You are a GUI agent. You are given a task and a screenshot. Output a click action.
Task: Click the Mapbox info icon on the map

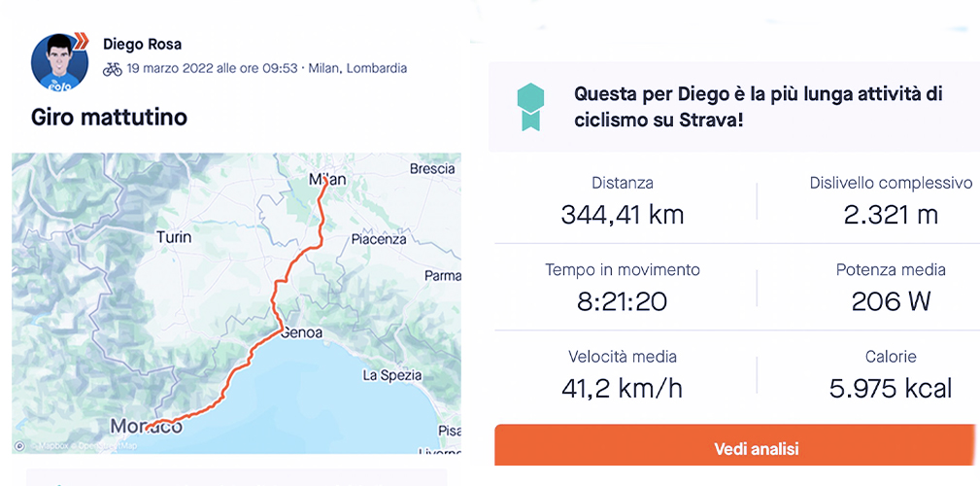pyautogui.click(x=19, y=445)
